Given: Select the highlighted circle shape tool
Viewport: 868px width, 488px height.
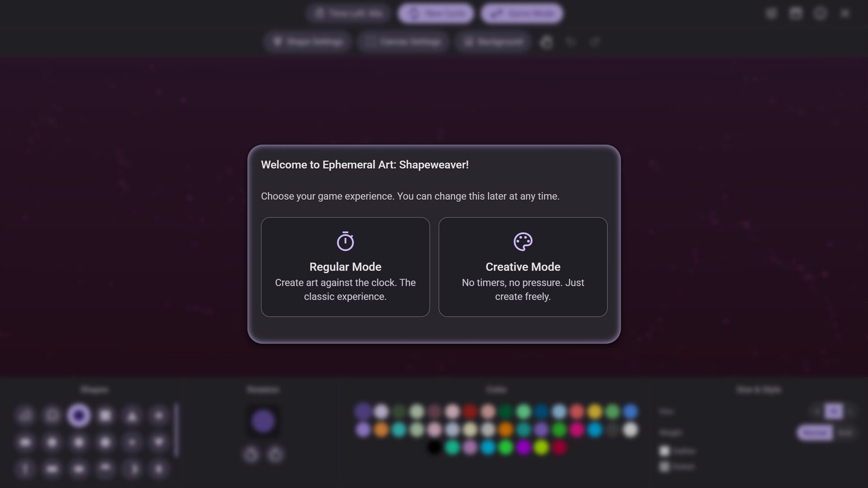Looking at the screenshot, I should (79, 415).
